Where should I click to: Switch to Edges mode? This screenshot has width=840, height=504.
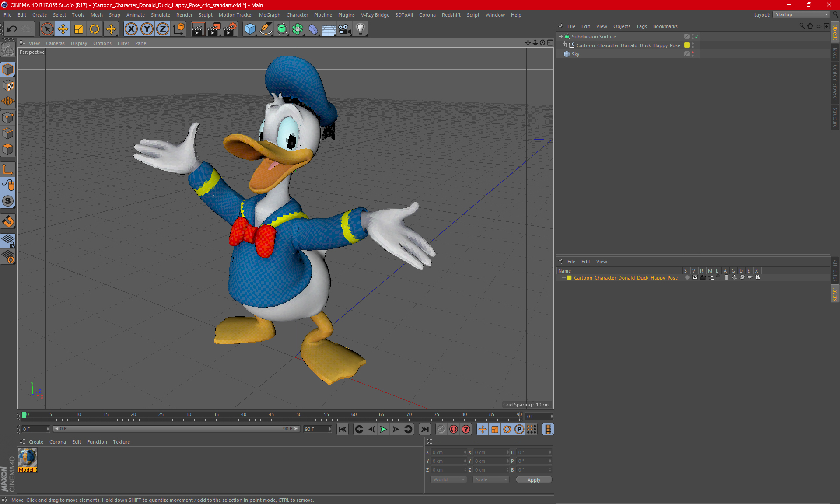point(8,133)
